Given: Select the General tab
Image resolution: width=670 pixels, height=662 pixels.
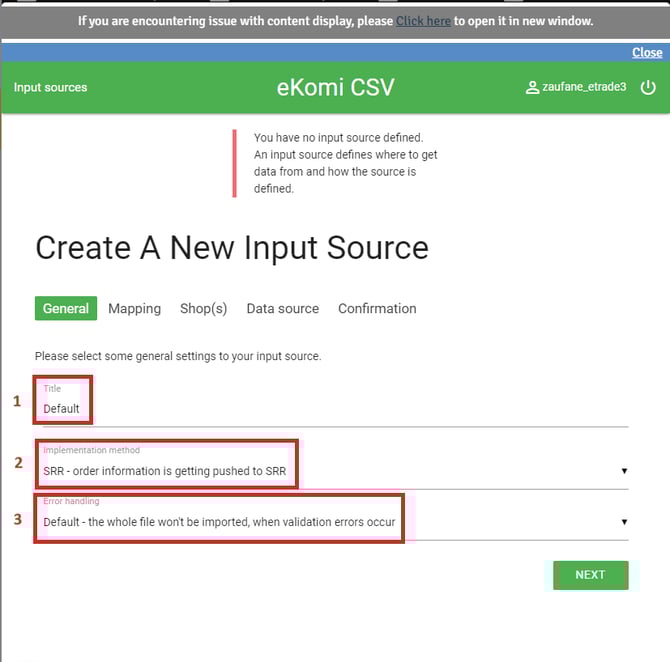Looking at the screenshot, I should 66,309.
